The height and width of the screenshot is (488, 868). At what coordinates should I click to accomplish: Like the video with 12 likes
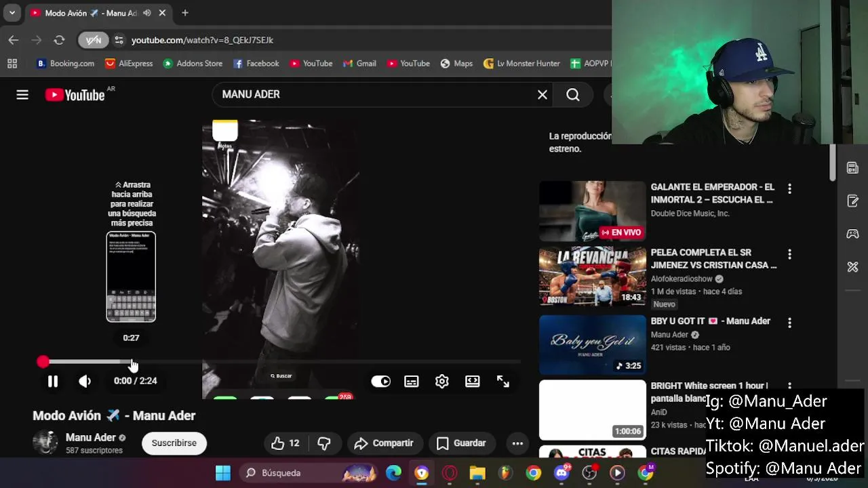coord(285,443)
